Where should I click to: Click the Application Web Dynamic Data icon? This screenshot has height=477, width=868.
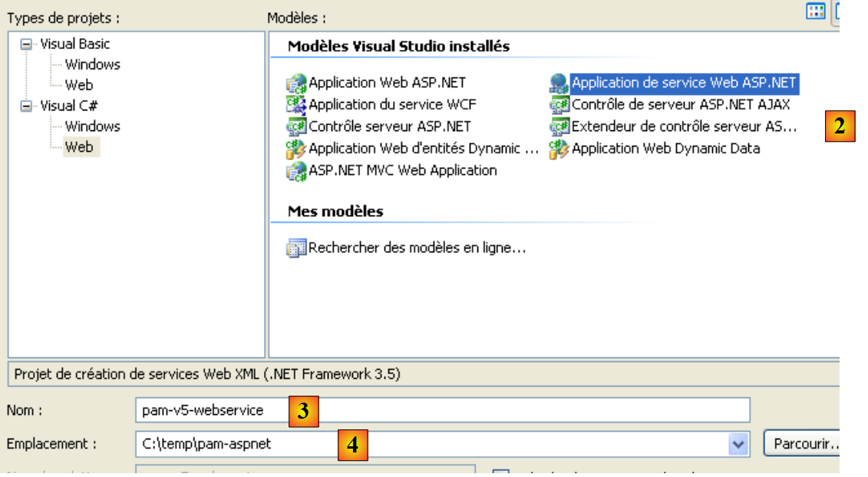tap(559, 149)
